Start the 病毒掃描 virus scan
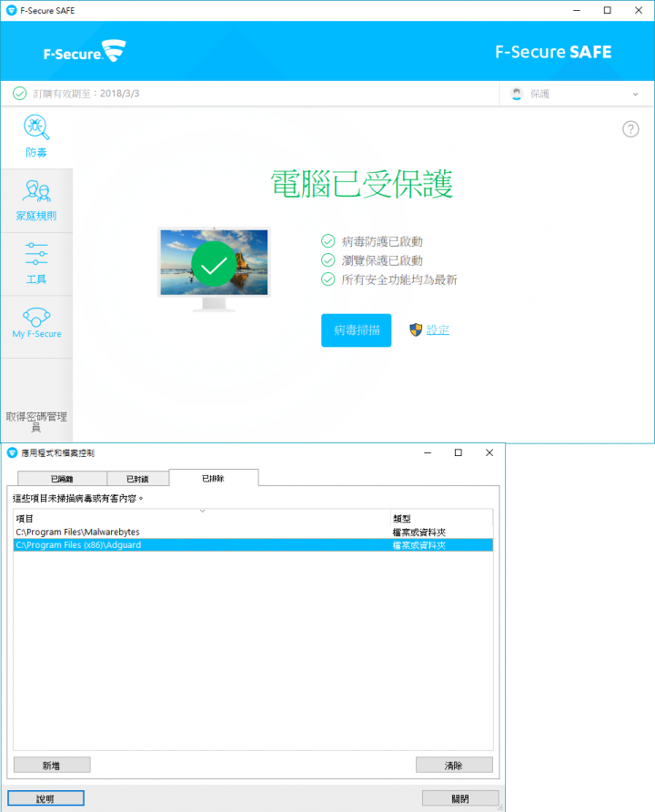 click(356, 330)
